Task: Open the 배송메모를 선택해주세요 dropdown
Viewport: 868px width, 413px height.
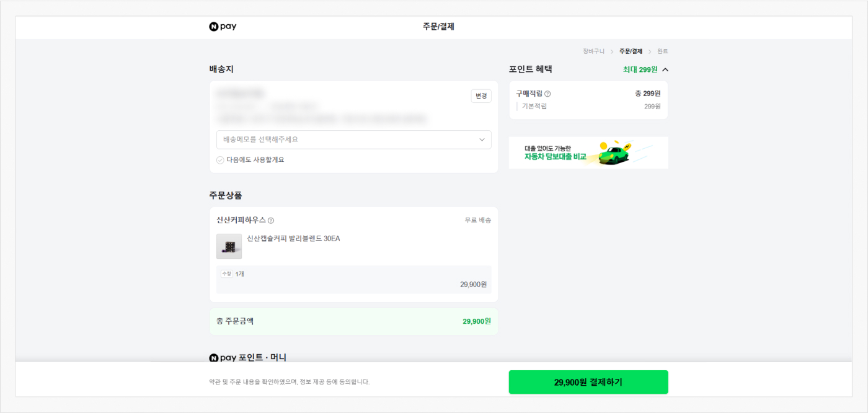Action: coord(353,140)
